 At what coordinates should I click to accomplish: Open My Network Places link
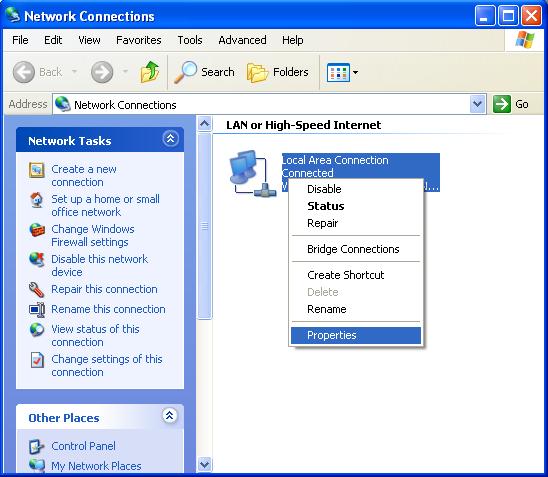[96, 466]
